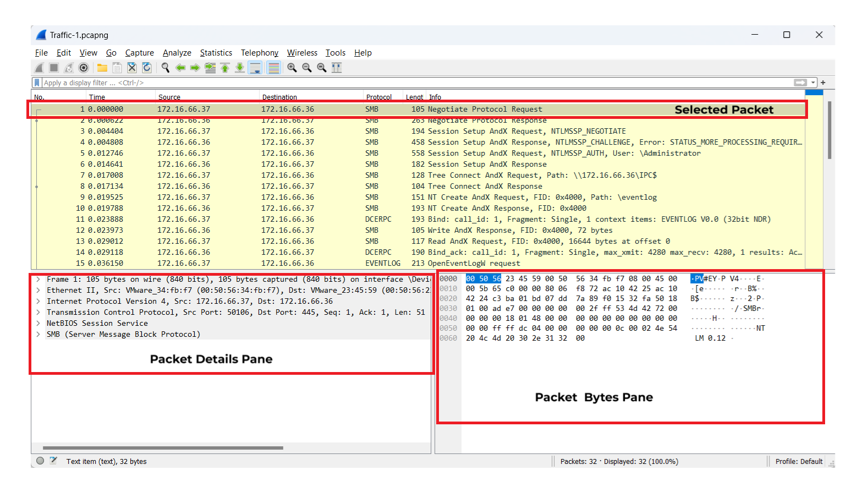Sort by Destination column header
This screenshot has height=492, width=868.
click(312, 97)
